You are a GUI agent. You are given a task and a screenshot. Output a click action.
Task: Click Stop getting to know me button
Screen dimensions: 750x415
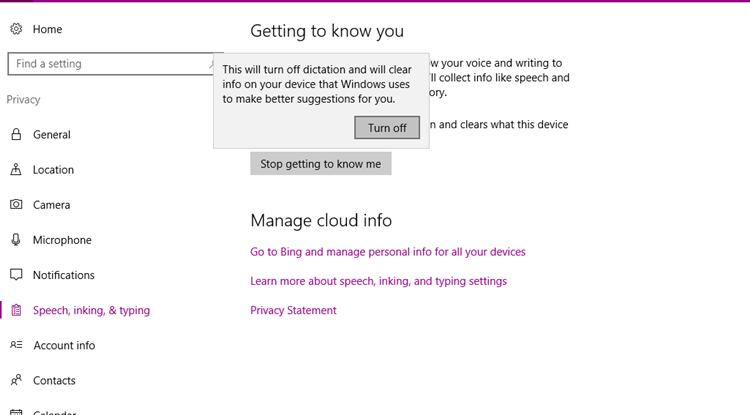(320, 164)
